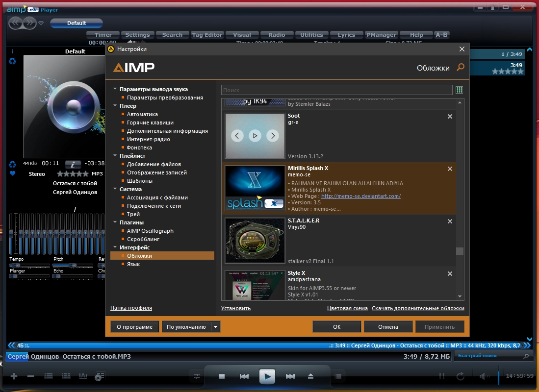Collapse the Плеер tree section
Image resolution: width=539 pixels, height=392 pixels.
pyautogui.click(x=115, y=106)
